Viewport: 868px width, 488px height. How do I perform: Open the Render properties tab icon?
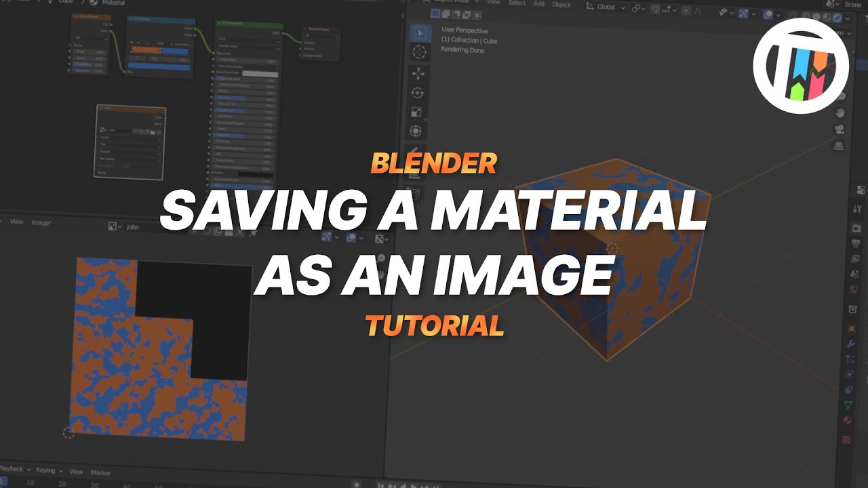856,228
